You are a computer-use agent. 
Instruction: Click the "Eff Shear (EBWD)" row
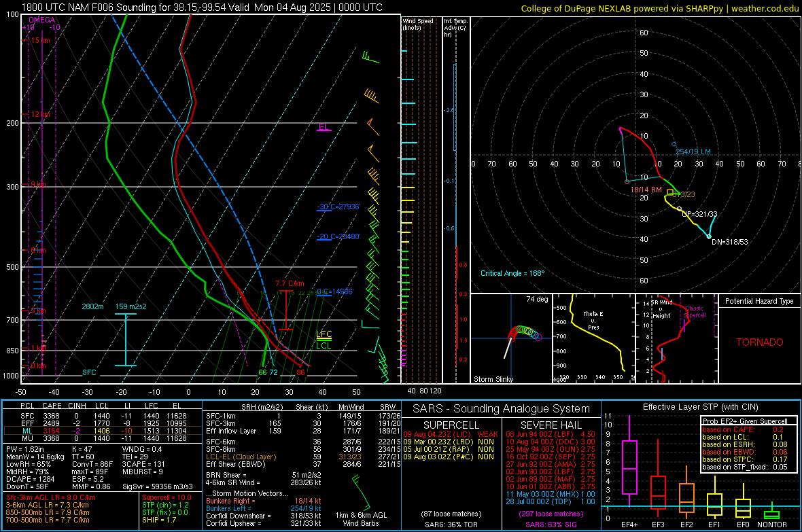pyautogui.click(x=303, y=465)
